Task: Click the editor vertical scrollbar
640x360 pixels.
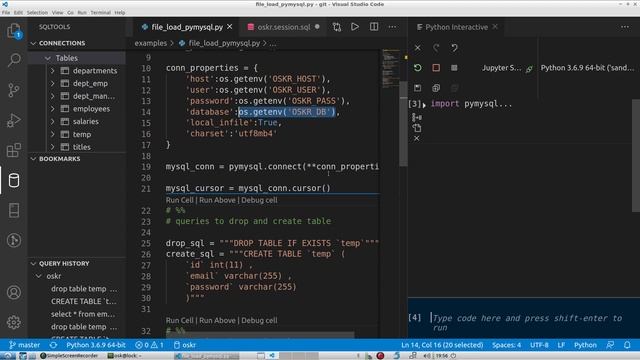Action: (403, 123)
